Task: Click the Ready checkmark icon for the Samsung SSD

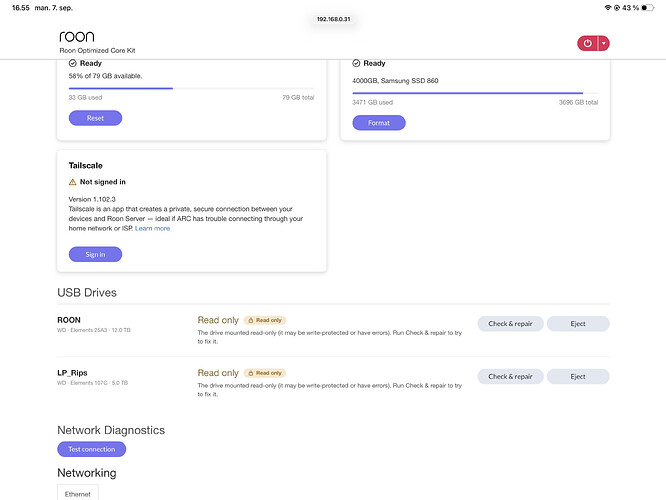Action: (x=356, y=63)
